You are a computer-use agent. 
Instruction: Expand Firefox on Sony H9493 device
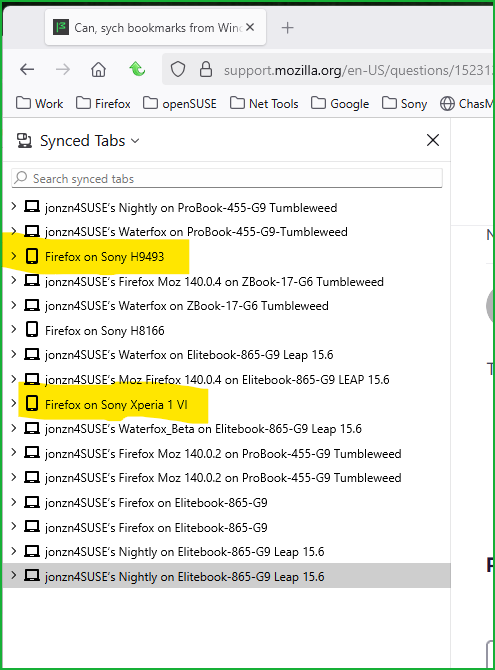click(x=14, y=256)
